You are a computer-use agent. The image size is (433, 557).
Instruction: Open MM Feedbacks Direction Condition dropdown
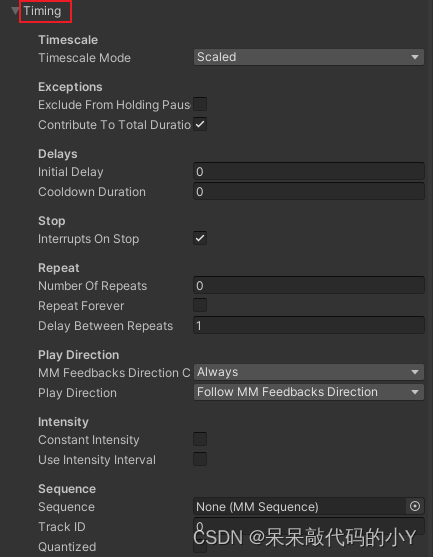point(309,372)
